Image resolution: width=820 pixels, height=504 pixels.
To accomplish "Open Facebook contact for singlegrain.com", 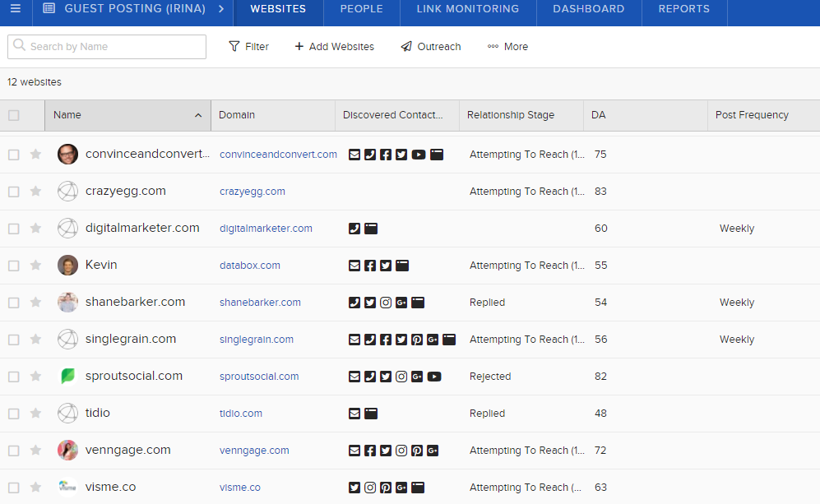I will (x=386, y=340).
